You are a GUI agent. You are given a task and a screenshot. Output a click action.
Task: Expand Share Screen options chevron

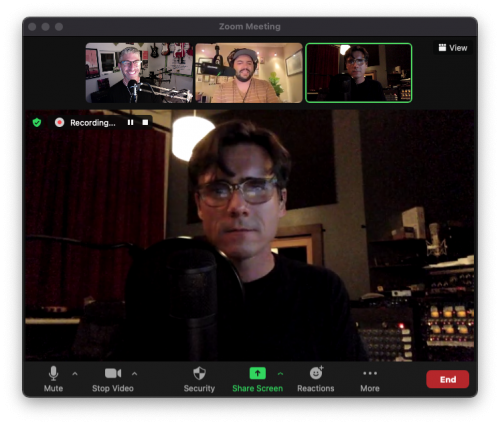point(280,374)
